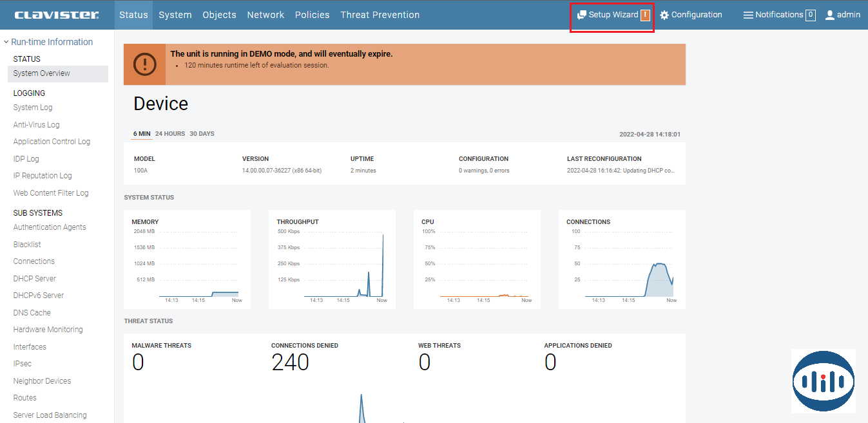Click the Configuration gear icon
868x423 pixels.
tap(664, 15)
